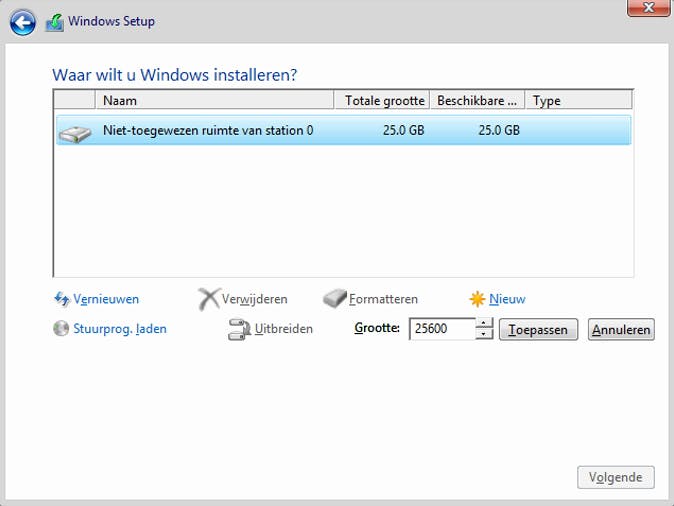Click the Volgende button

click(x=615, y=478)
